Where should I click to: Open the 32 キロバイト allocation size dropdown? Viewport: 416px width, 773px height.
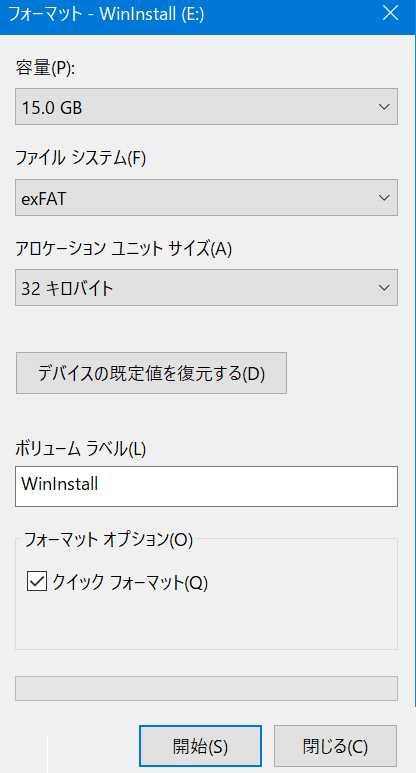point(207,288)
